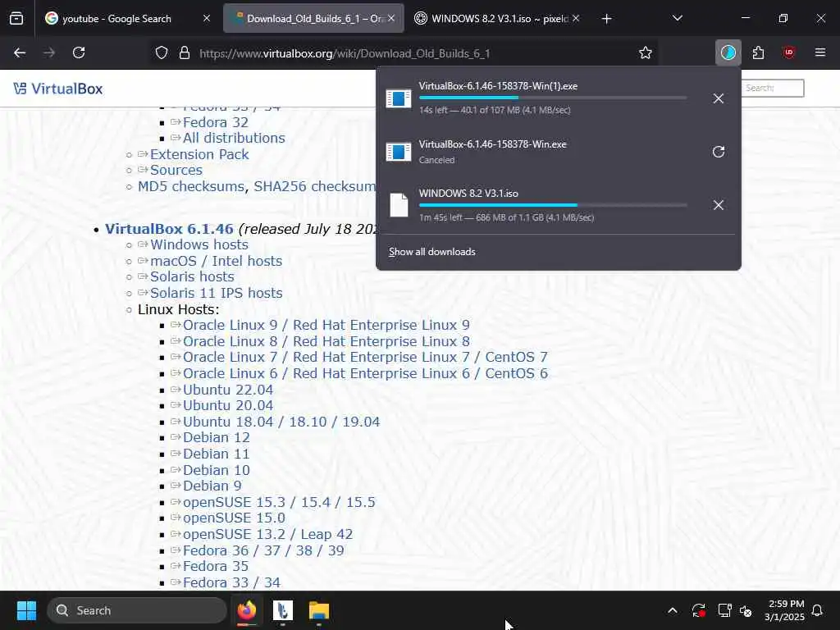Screen dimensions: 840x630
Task: Open the Windows Start menu
Action: click(x=26, y=610)
